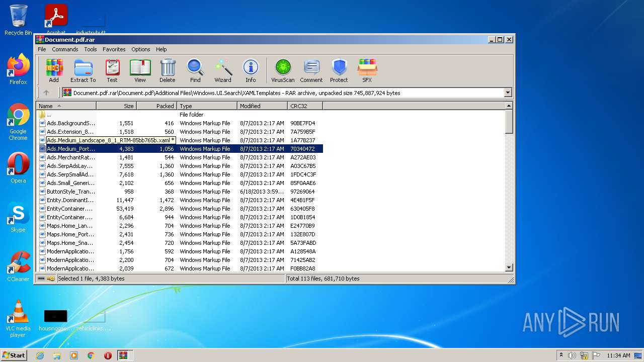644x362 pixels.
Task: Open the Options menu
Action: pos(141,49)
